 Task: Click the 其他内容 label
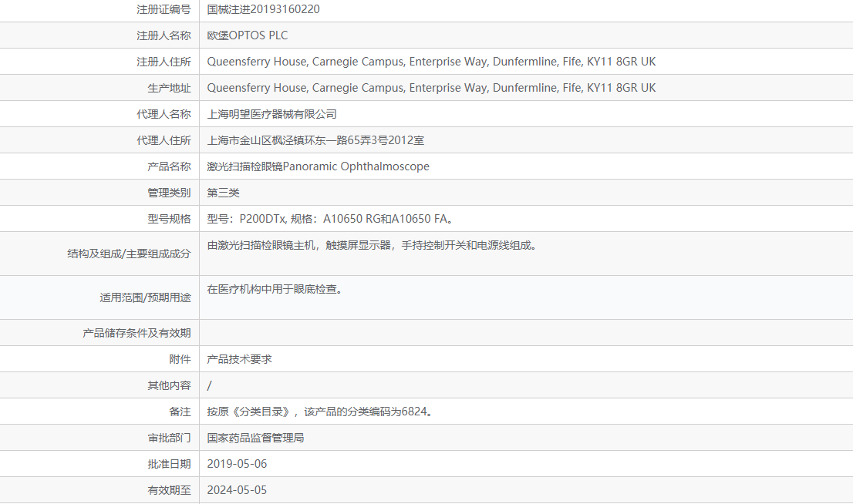169,385
